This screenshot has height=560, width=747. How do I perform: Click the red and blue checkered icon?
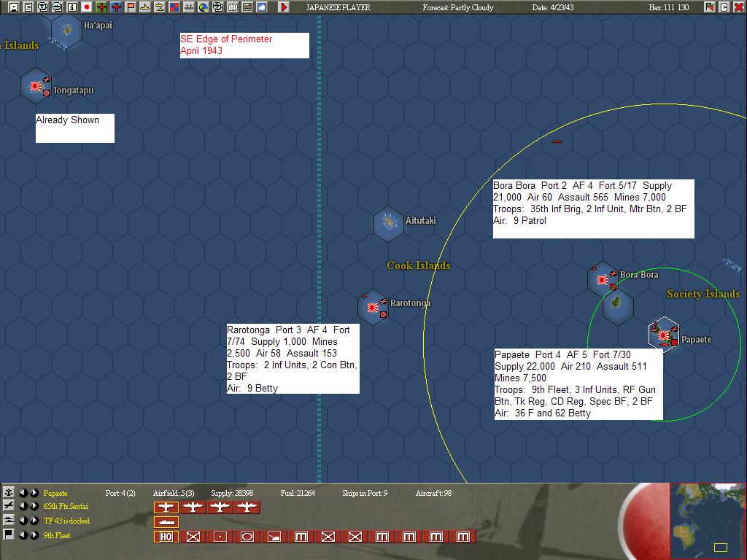click(174, 7)
